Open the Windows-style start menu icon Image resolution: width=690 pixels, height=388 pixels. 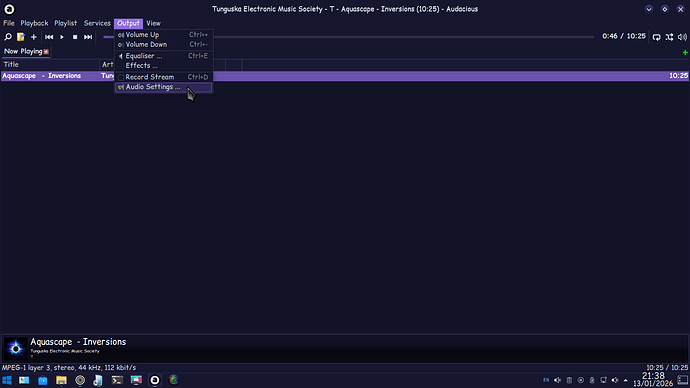tap(7, 380)
